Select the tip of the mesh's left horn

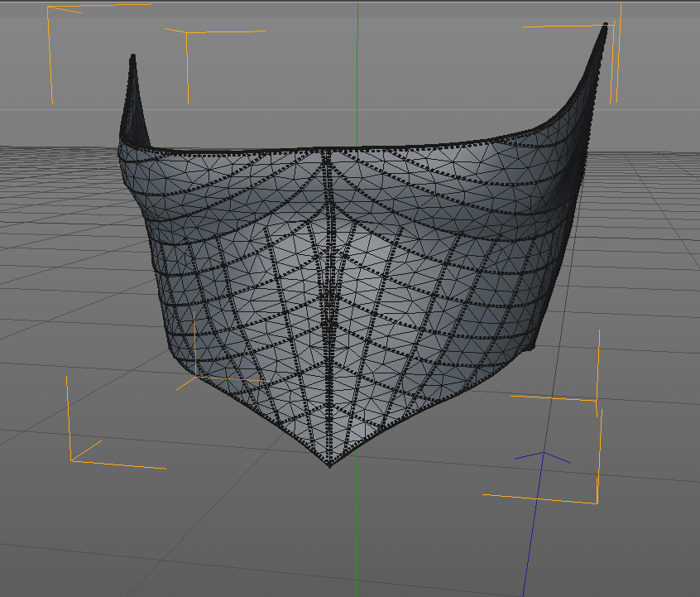point(132,57)
